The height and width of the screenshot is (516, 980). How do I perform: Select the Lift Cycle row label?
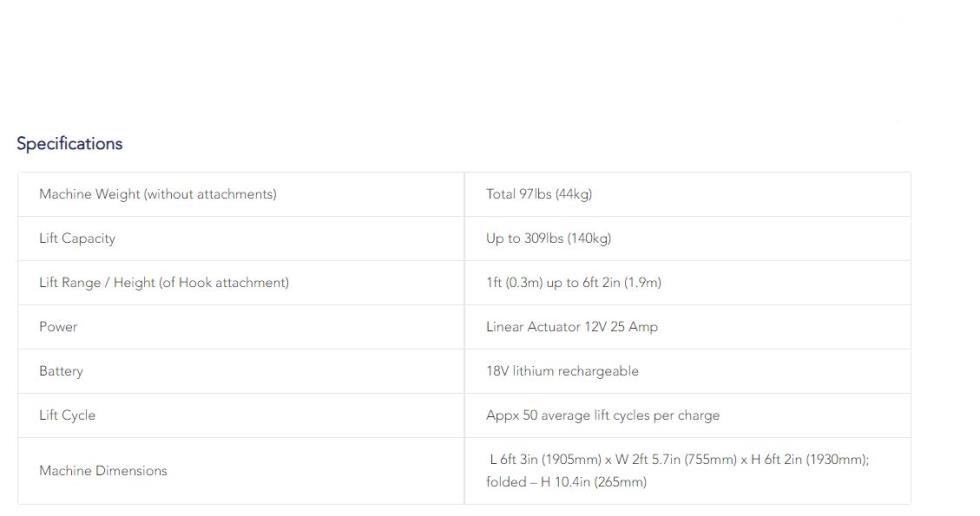coord(67,415)
